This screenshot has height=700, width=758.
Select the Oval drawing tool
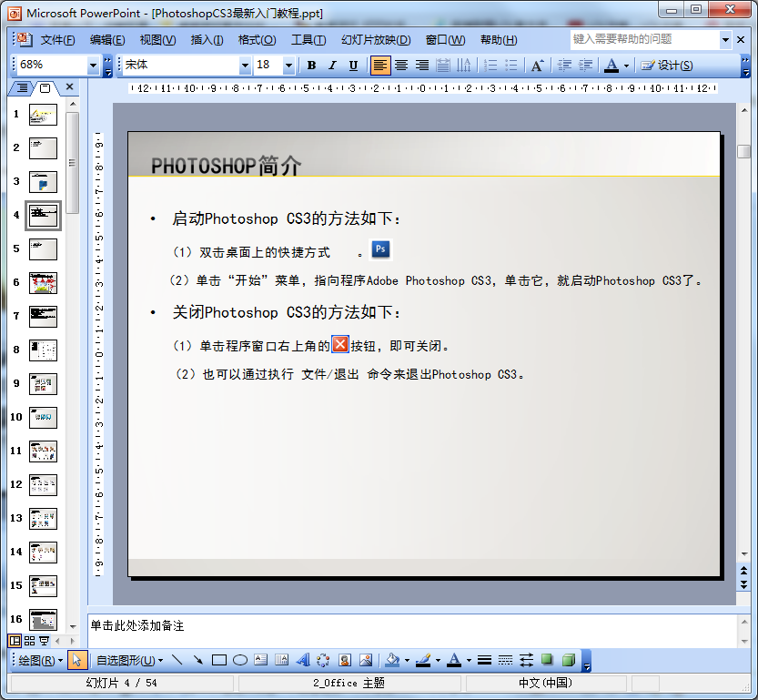point(240,661)
